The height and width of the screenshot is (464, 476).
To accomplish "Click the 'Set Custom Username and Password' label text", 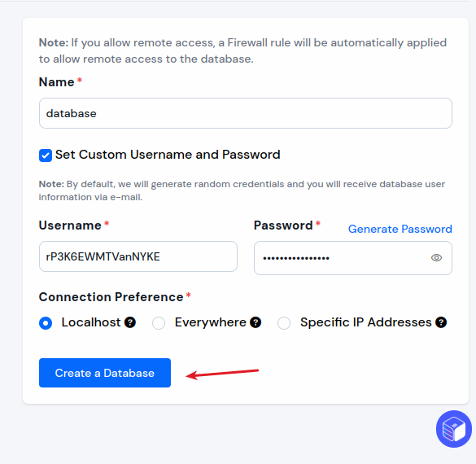I will pyautogui.click(x=168, y=155).
